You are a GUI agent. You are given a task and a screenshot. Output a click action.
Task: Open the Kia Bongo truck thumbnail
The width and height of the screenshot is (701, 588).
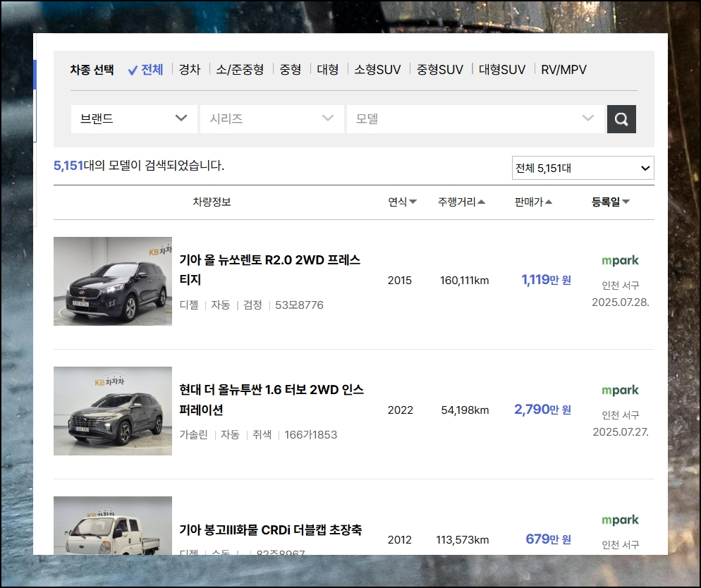point(113,525)
